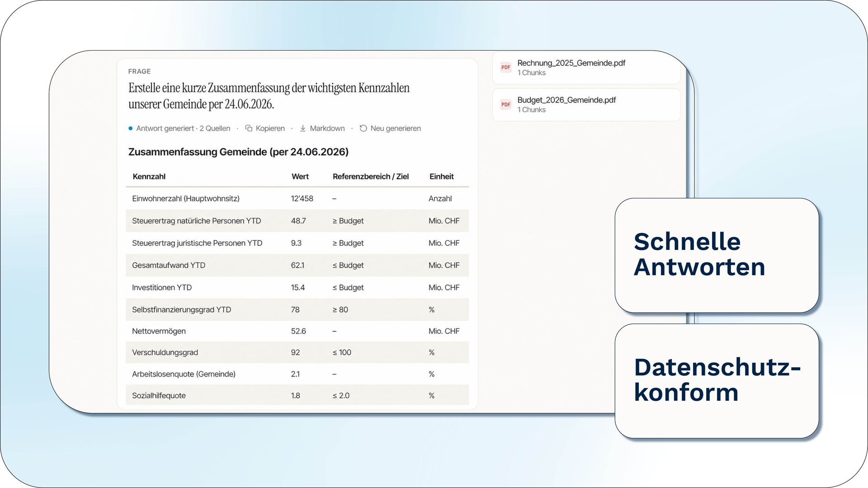Viewport: 868px width, 488px height.
Task: Click '1 Chunks' under Budget_2026_Gemeinde.pdf
Action: (x=532, y=110)
